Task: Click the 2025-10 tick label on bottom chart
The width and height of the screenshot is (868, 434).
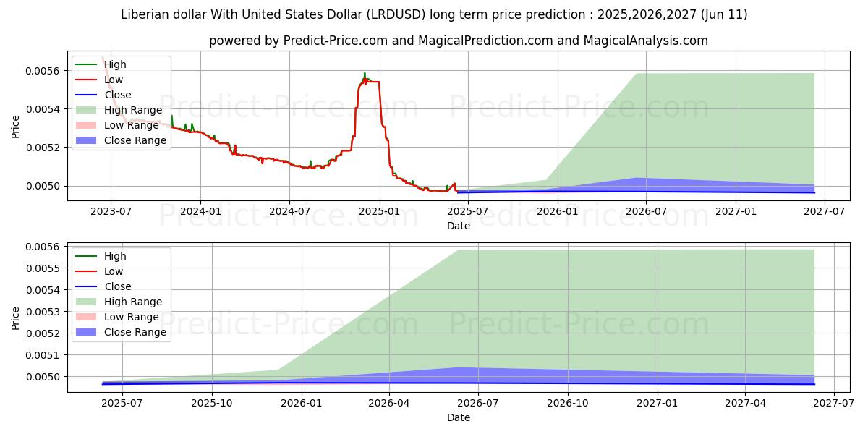Action: (x=211, y=403)
